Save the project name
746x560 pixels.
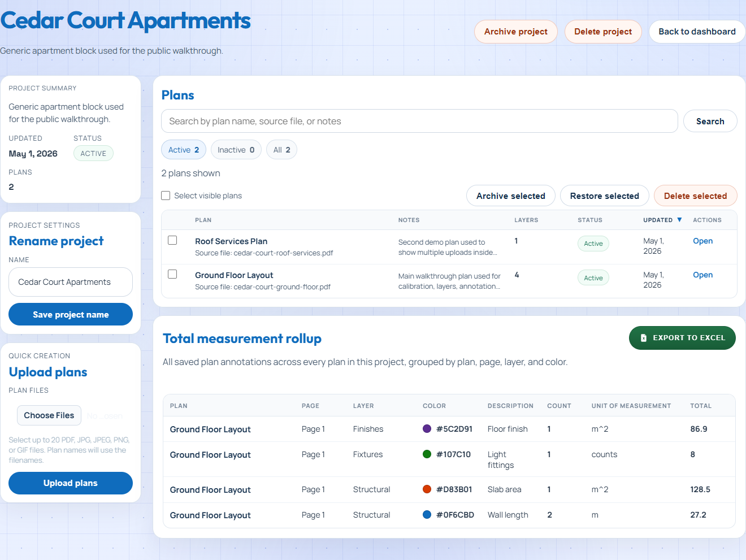click(x=71, y=314)
